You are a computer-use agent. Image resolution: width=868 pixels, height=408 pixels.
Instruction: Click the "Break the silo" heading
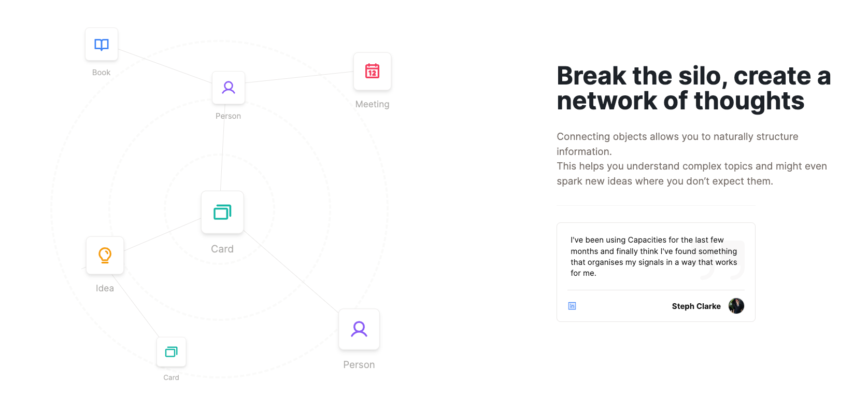[693, 88]
